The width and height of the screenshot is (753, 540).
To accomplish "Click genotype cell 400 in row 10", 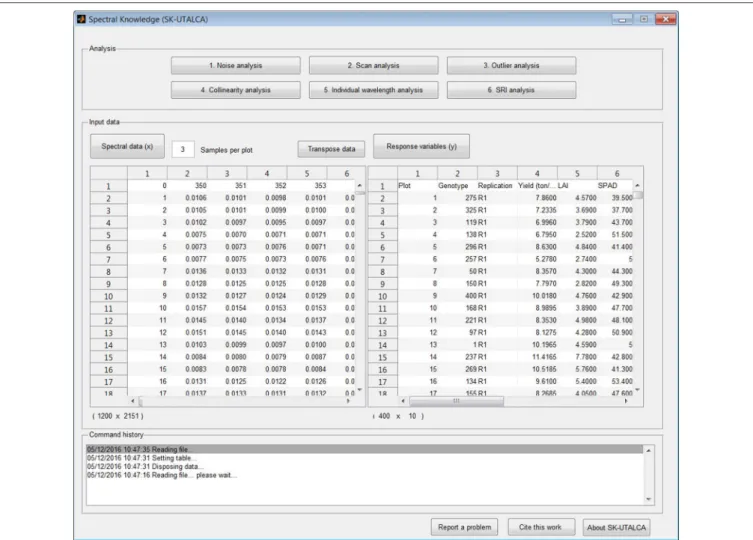I will pyautogui.click(x=457, y=296).
